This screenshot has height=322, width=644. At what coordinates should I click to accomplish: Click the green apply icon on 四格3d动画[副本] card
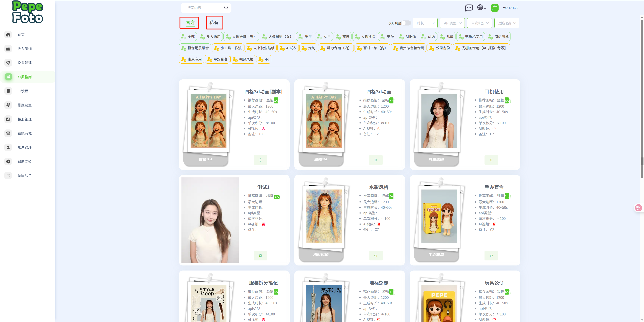click(x=260, y=160)
